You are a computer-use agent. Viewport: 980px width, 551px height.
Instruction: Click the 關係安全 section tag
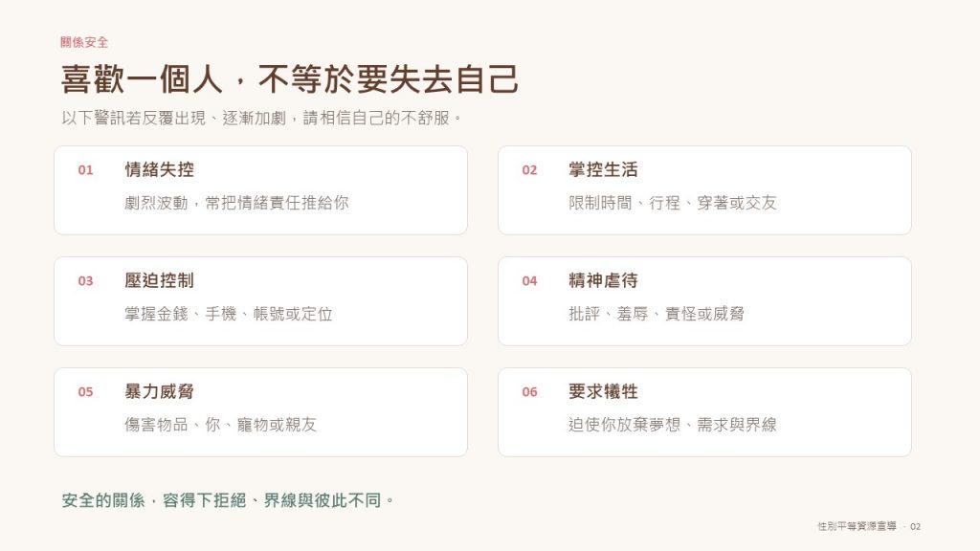(84, 42)
